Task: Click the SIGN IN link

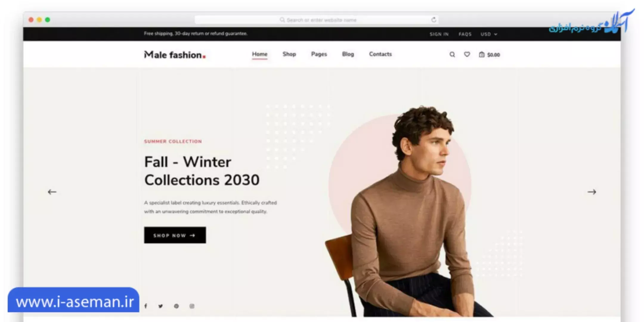Action: (439, 34)
